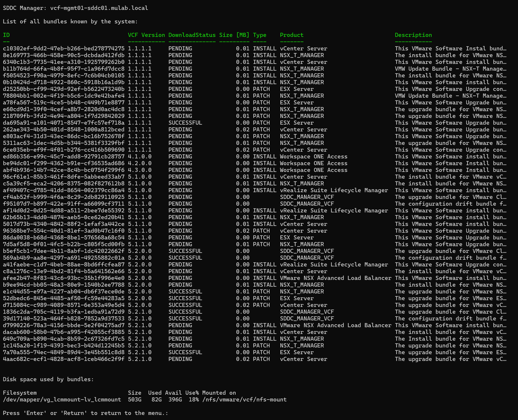This screenshot has height=420, width=518.
Task: Click bundle ID b5ef5cb1-7dee-4b11-8abf-1dc42022662f
Action: (x=63, y=251)
